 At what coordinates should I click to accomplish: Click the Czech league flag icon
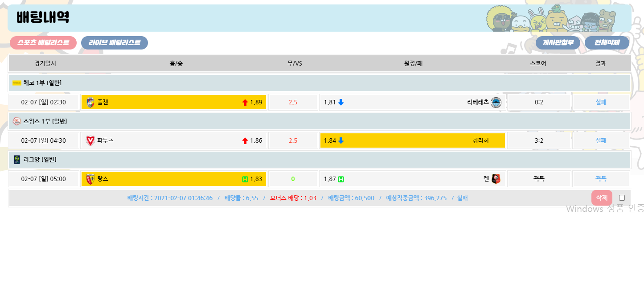point(17,83)
